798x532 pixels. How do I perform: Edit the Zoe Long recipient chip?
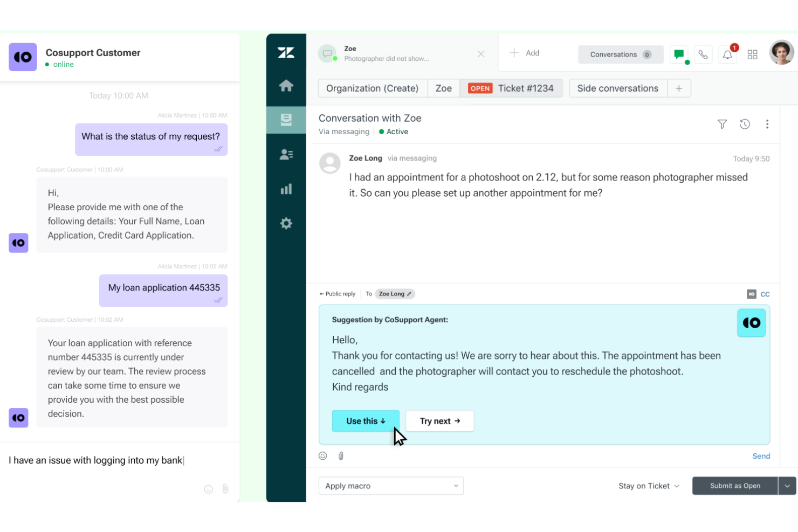[395, 294]
